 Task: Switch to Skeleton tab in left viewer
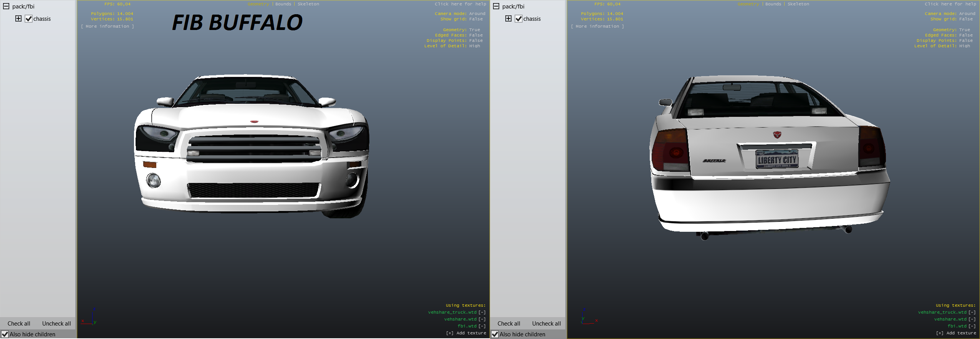coord(308,4)
